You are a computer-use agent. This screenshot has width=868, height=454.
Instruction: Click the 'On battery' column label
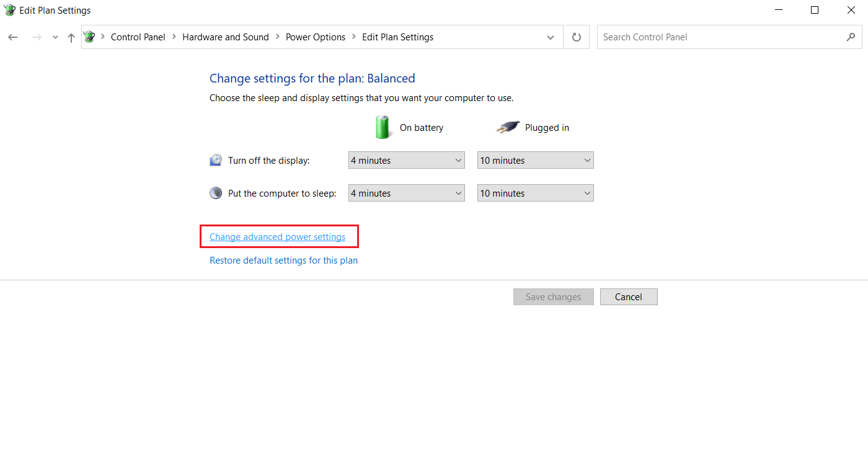(422, 128)
